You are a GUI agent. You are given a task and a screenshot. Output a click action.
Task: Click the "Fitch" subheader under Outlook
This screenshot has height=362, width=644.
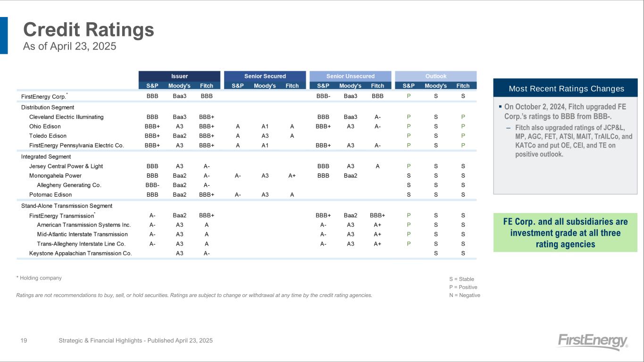(x=463, y=86)
